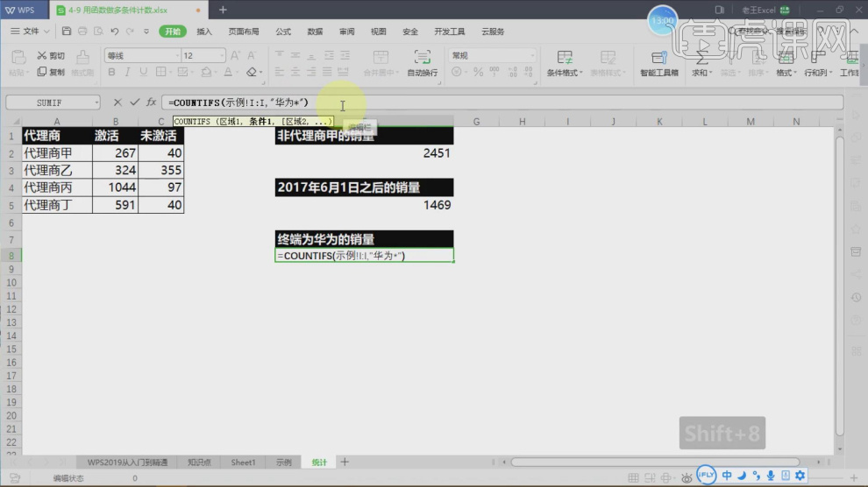Switch to the 开发工具 (Developer) tab
The image size is (868, 487).
[x=450, y=32]
